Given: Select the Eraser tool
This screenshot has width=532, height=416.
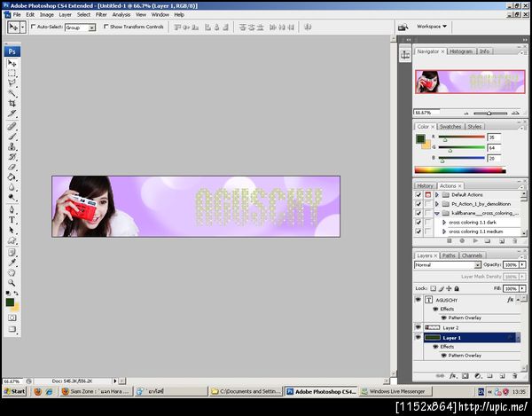Looking at the screenshot, I should point(12,167).
